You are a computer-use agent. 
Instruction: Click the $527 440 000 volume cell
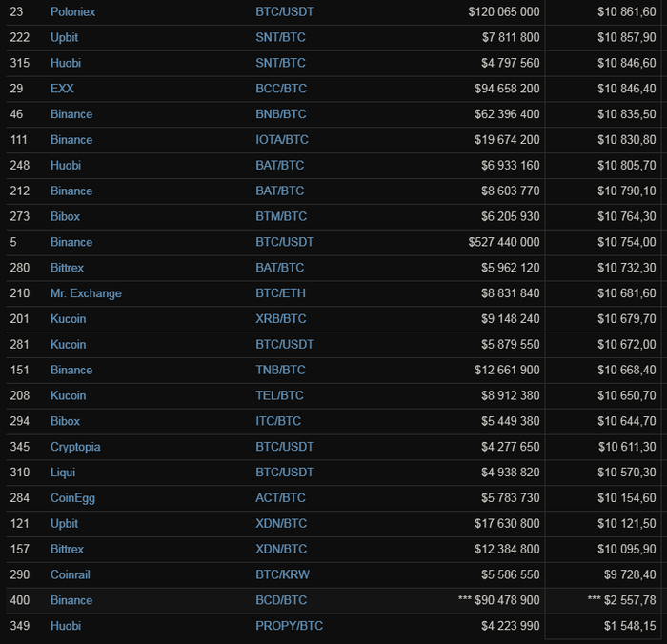(x=503, y=242)
